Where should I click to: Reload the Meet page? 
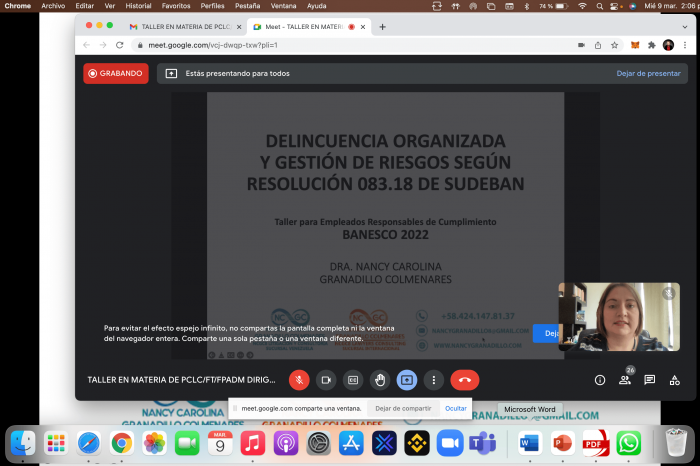point(119,45)
